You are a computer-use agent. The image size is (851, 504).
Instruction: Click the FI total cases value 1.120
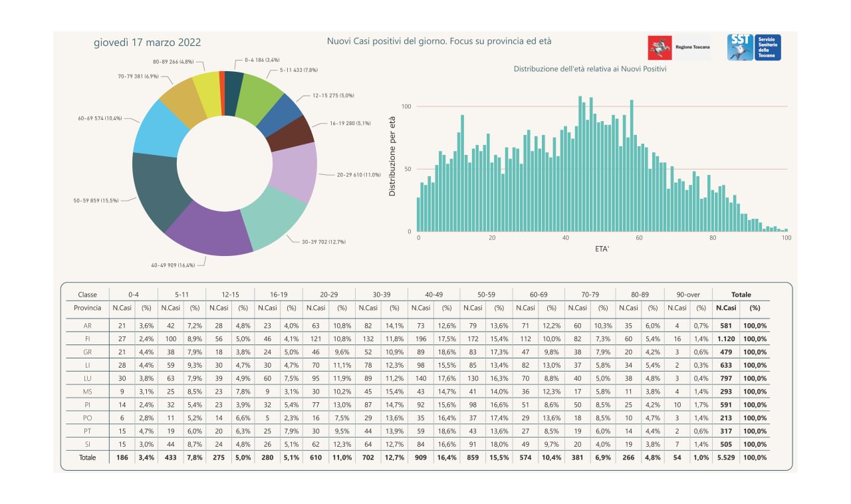725,339
